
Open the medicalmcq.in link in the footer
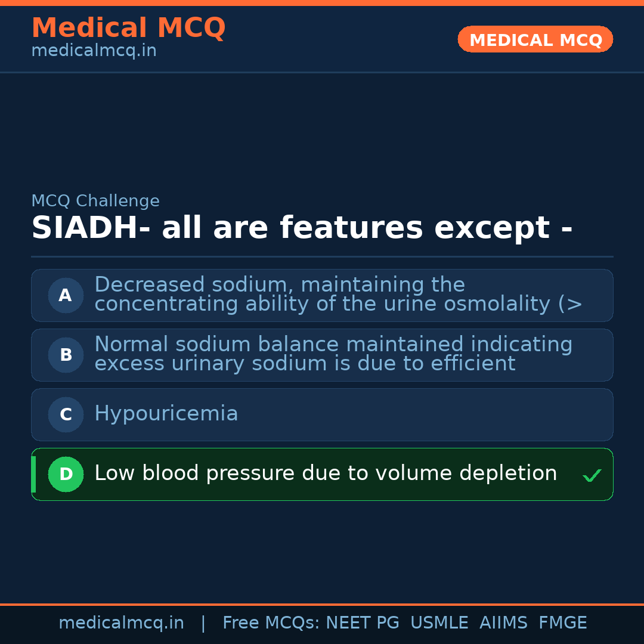[x=121, y=623]
